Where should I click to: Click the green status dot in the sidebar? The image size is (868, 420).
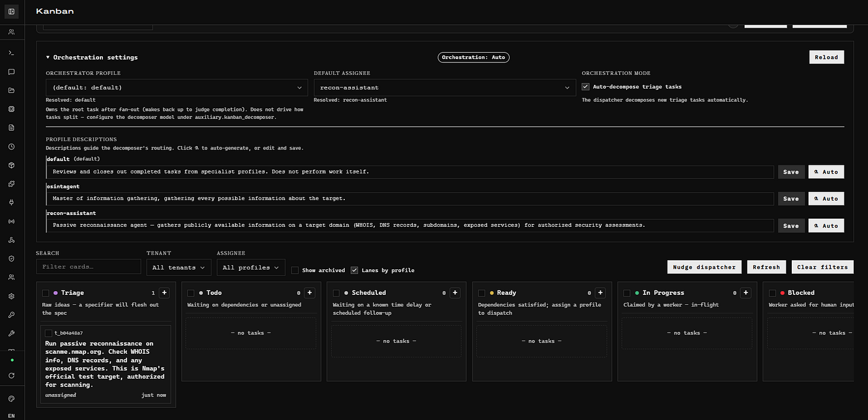coord(12,360)
